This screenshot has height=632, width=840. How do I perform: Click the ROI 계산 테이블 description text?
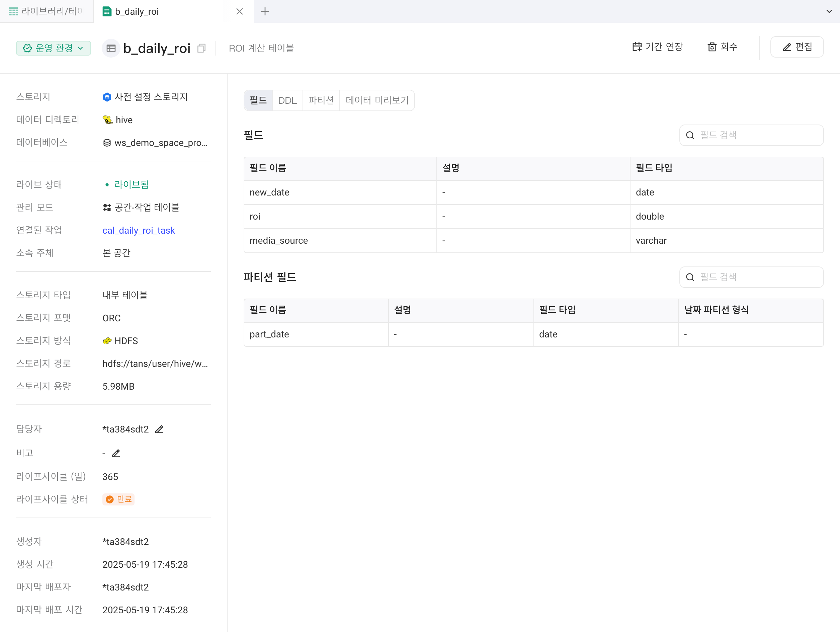point(261,48)
